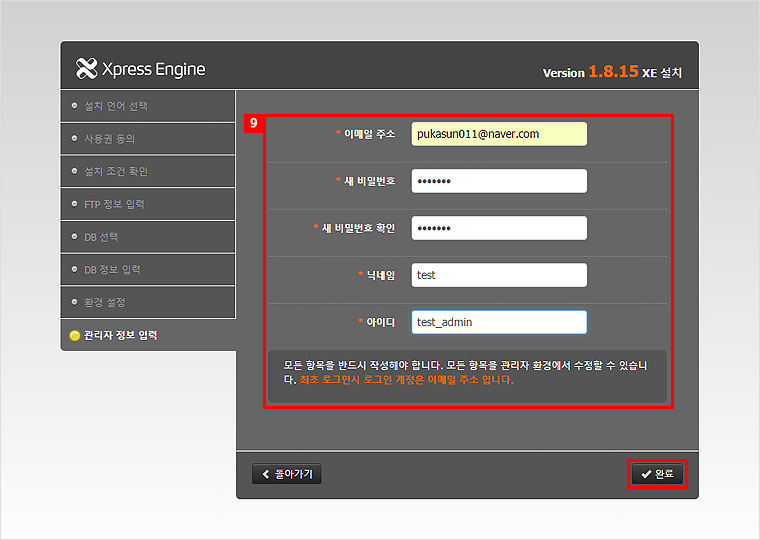
Task: Click the 완료 finish button
Action: click(657, 474)
